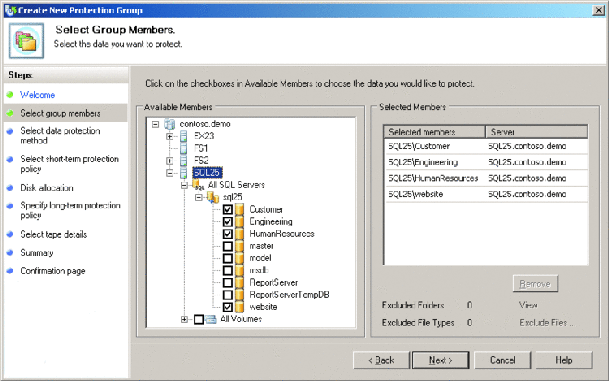609x381 pixels.
Task: Click the HumanResources database icon
Action: 240,234
